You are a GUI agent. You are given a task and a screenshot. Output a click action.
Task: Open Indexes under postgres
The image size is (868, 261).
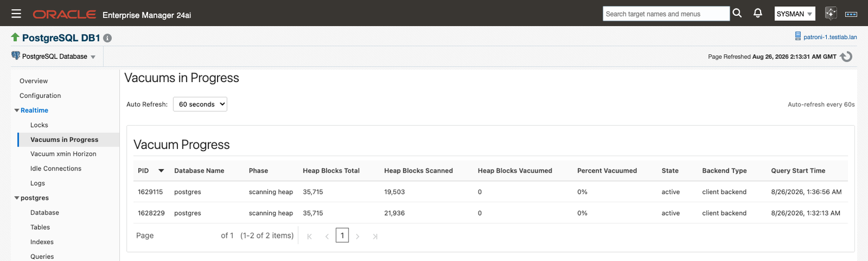pos(42,242)
